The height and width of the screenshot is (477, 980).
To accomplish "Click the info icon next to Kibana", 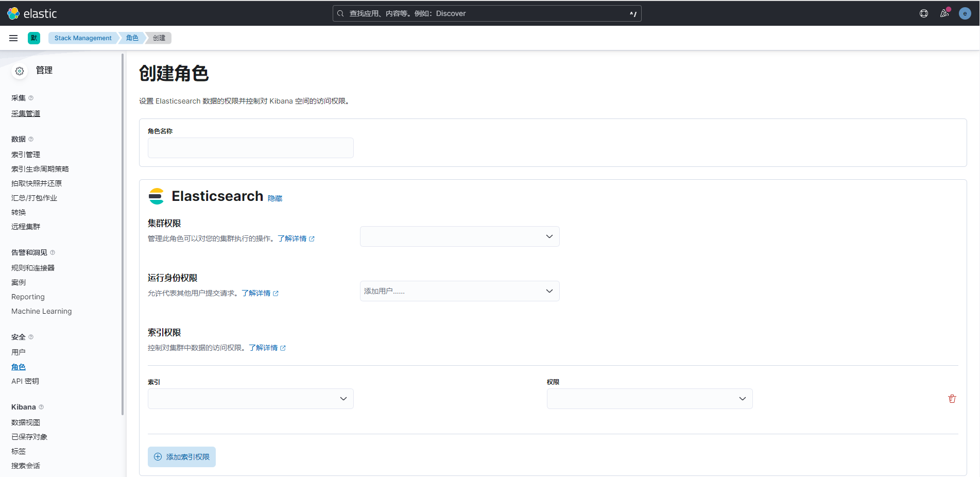I will pyautogui.click(x=41, y=407).
